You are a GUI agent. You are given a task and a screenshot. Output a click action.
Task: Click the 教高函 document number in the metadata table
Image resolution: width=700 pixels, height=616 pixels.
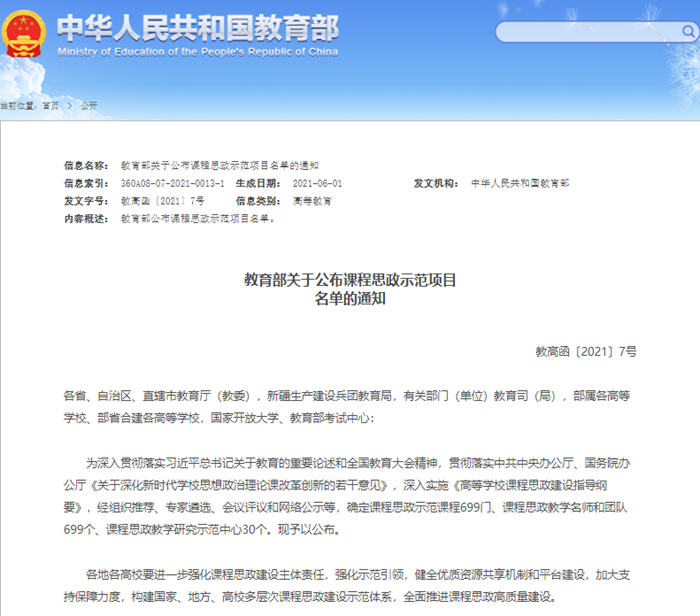(x=162, y=201)
